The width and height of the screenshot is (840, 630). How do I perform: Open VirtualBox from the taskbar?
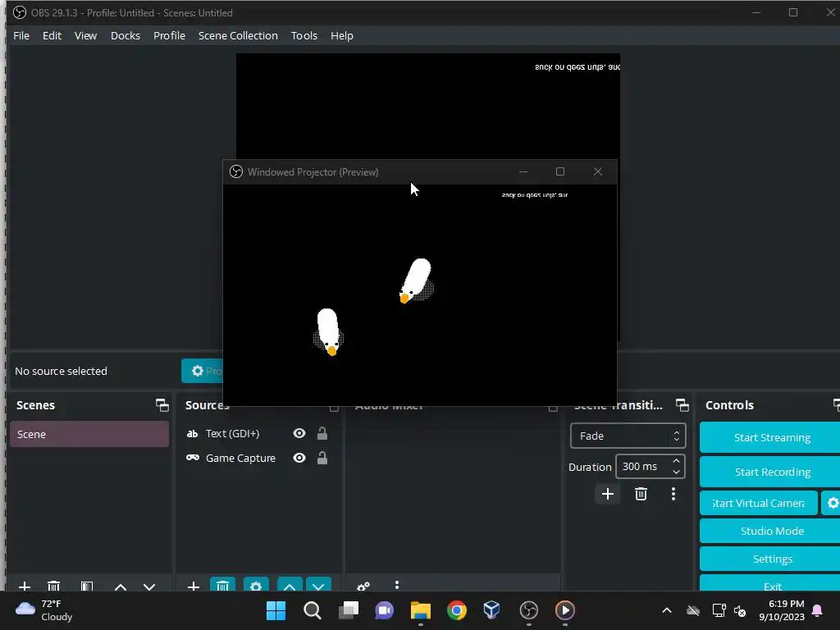492,610
